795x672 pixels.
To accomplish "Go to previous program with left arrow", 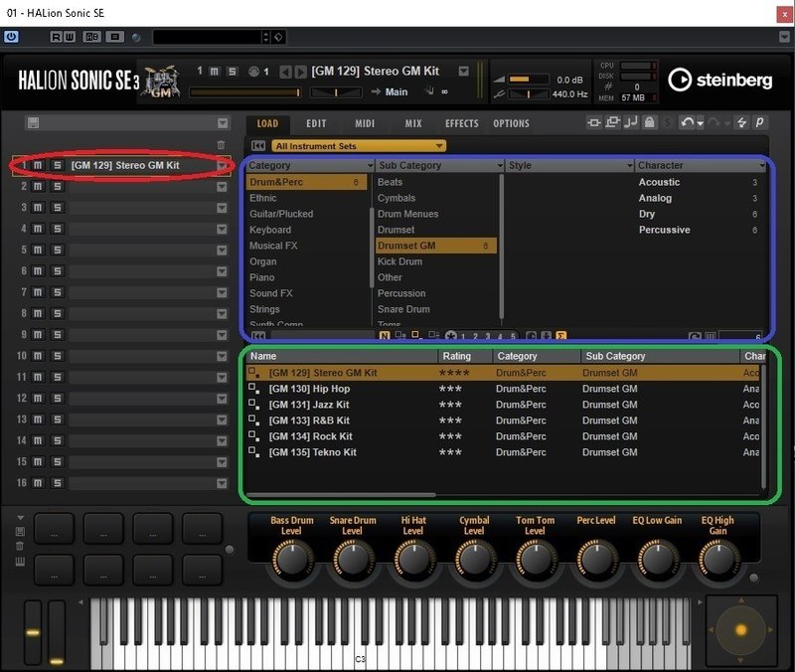I will [285, 72].
